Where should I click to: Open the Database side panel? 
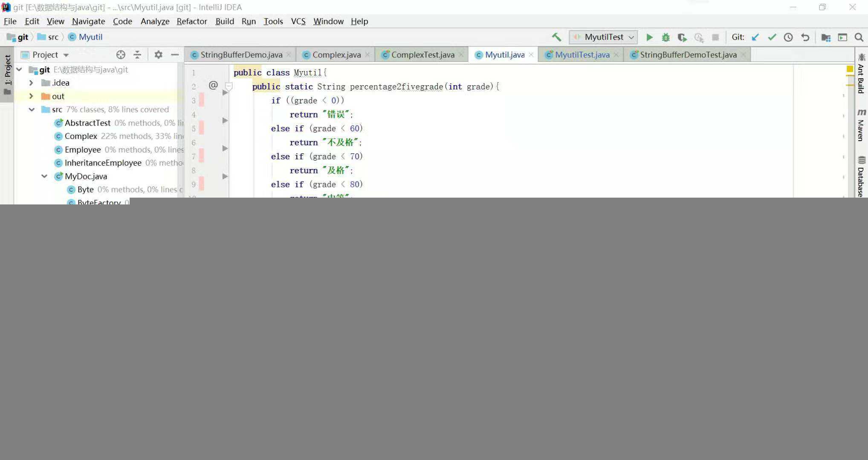click(x=861, y=176)
